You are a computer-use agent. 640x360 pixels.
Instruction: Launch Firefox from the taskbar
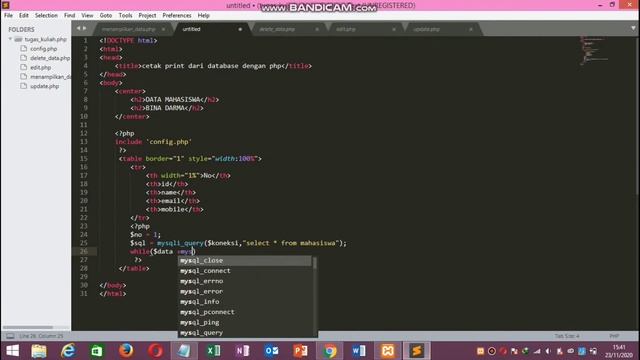point(126,351)
